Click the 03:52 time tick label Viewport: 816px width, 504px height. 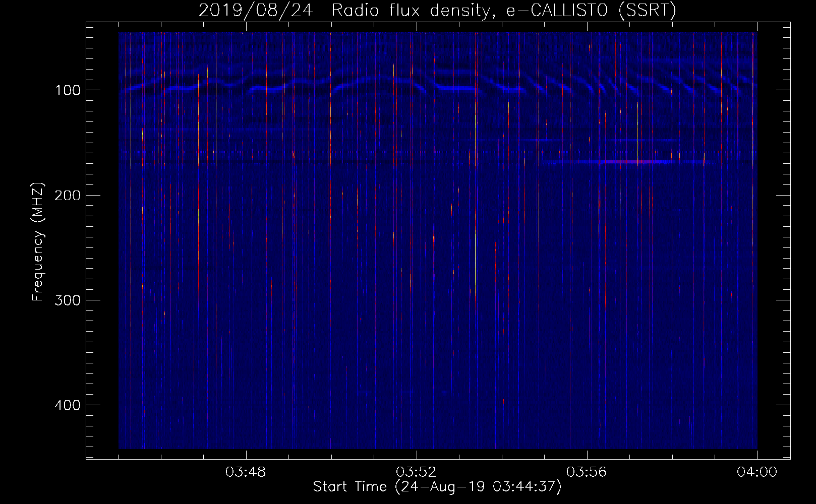click(416, 472)
